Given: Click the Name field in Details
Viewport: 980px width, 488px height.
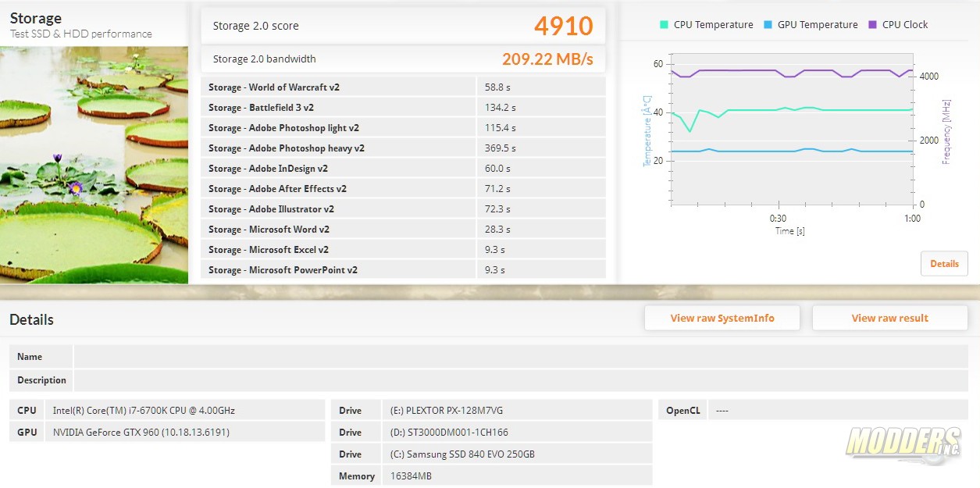Looking at the screenshot, I should (x=521, y=357).
